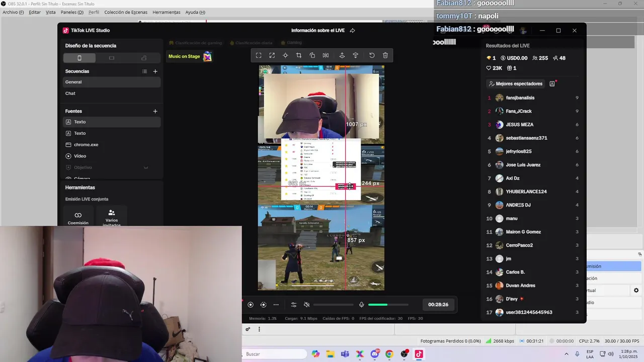The height and width of the screenshot is (362, 644).
Task: Open Colección de Escenas menu in OBS
Action: pos(126,12)
